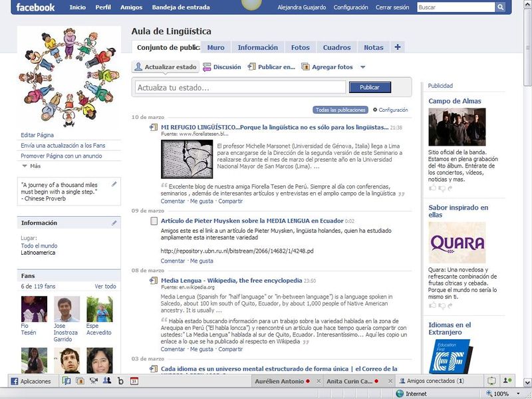Viewport: 532px width, 399px height.
Task: Click the page vertical scrollbar down arrow
Action: click(527, 383)
